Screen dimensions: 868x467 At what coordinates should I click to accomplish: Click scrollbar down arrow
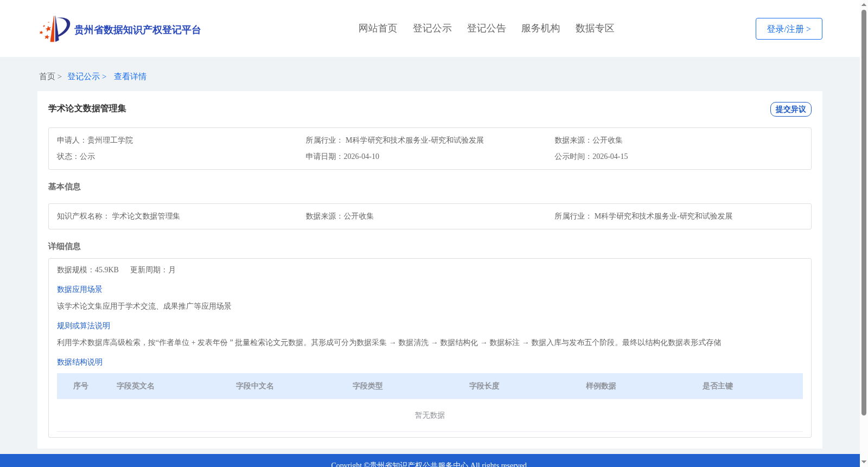click(864, 462)
